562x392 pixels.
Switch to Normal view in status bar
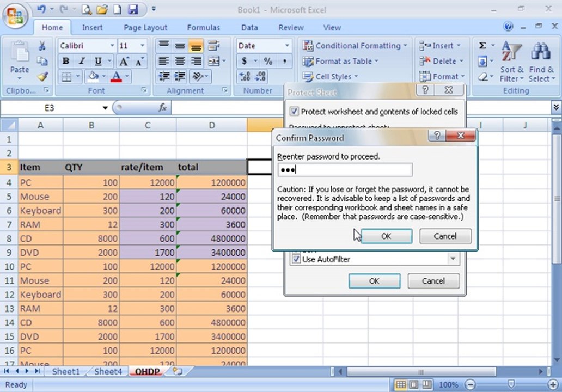[400, 384]
